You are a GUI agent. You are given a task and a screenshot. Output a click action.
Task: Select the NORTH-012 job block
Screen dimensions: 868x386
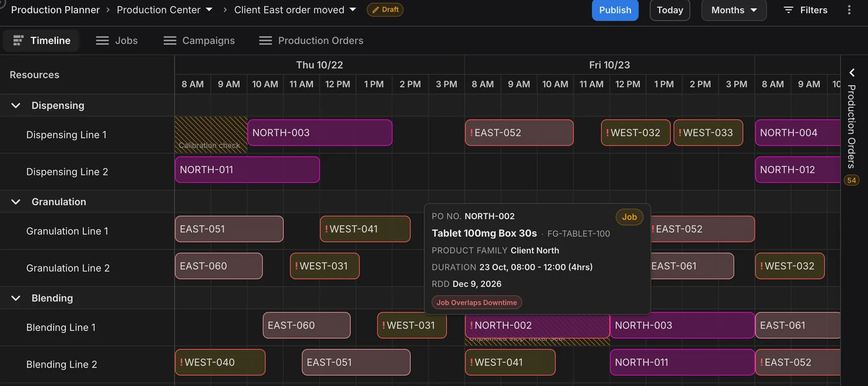[797, 169]
